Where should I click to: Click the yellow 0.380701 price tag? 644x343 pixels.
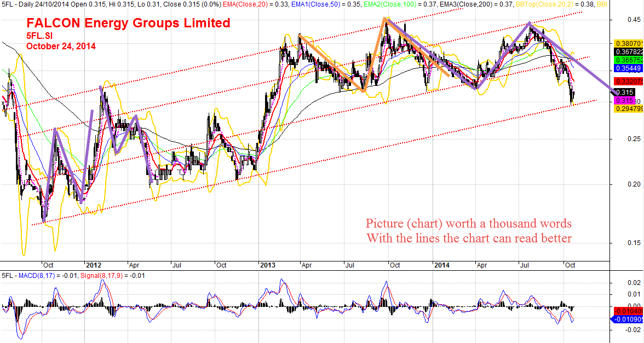(629, 43)
